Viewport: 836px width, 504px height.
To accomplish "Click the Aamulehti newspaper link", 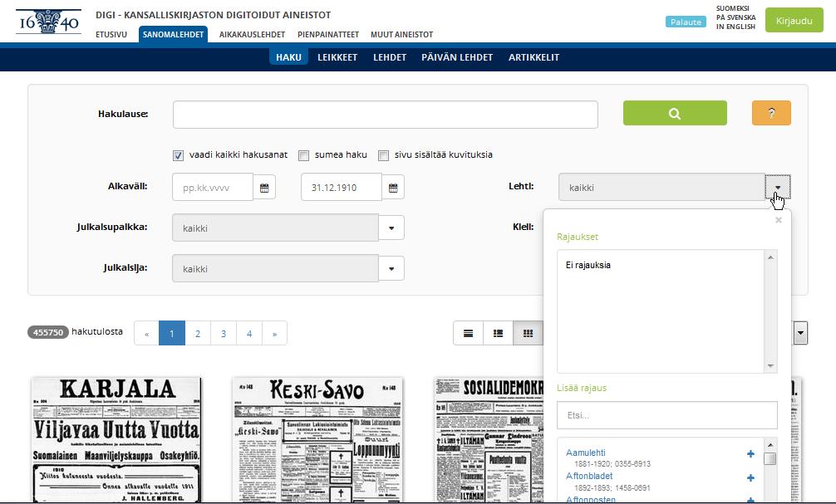I will tap(585, 453).
